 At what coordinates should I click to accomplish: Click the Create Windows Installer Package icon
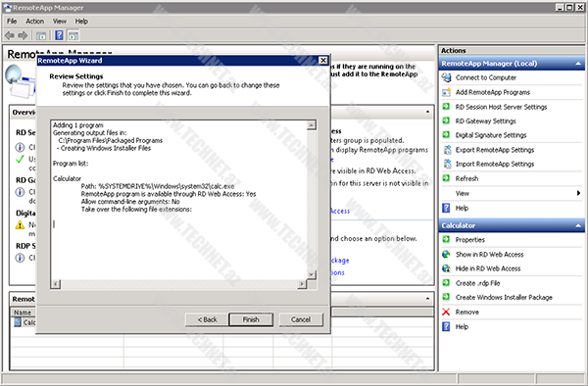(446, 297)
